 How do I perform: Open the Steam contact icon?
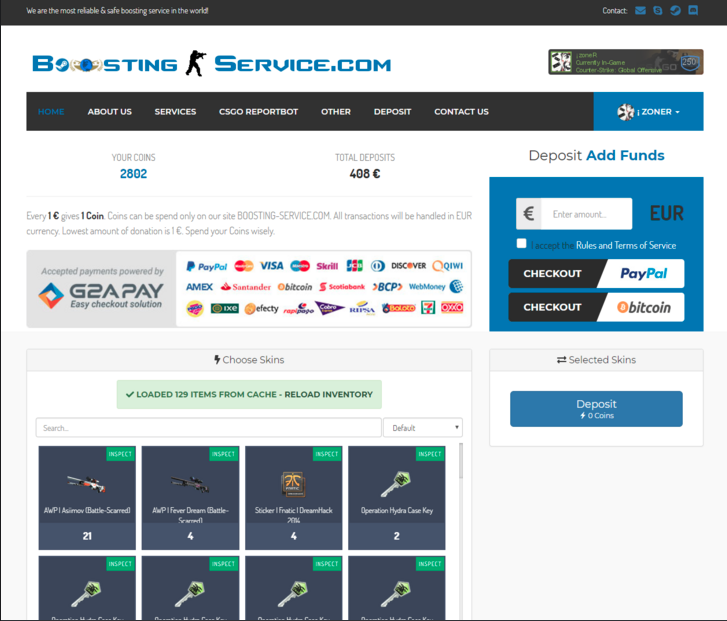[675, 10]
